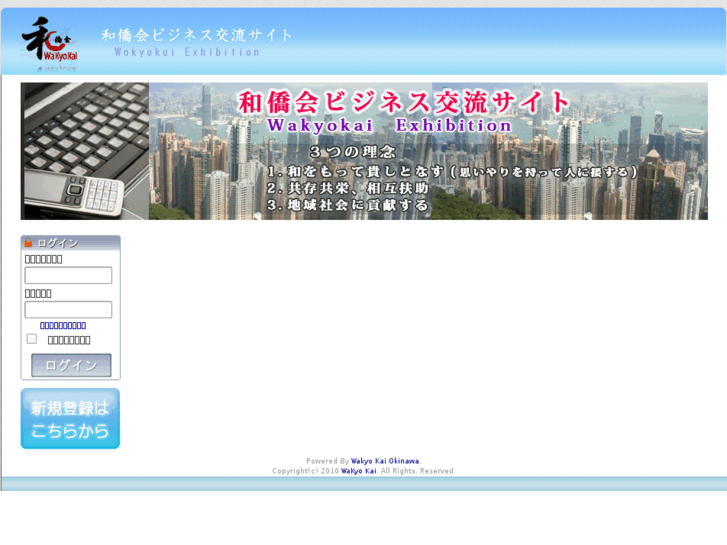Screen dimensions: 727x545
Task: Click the Hong Kong skyline banner image
Action: pyautogui.click(x=364, y=151)
